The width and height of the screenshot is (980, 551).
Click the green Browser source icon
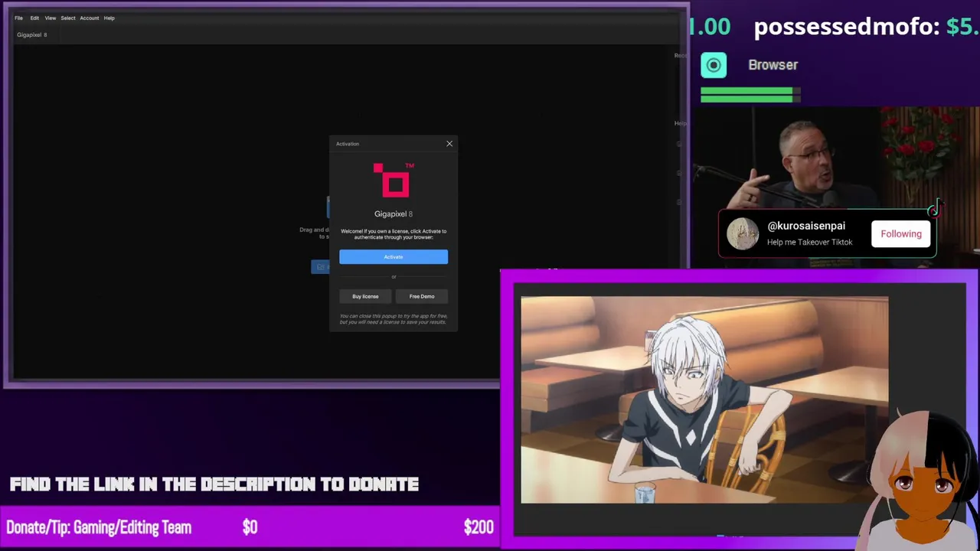coord(714,65)
